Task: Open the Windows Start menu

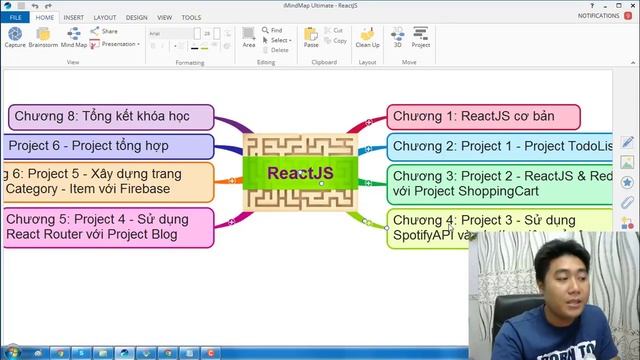Action: tap(12, 353)
